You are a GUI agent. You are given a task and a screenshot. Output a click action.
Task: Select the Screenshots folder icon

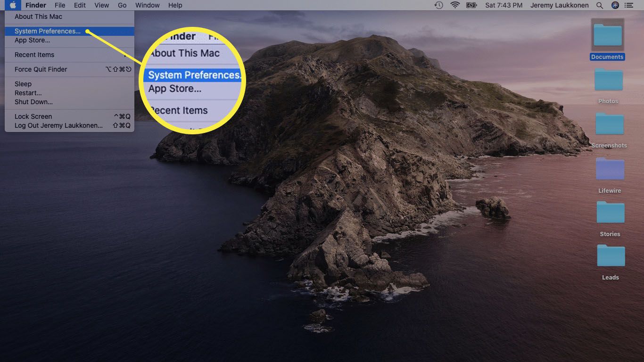tap(610, 123)
